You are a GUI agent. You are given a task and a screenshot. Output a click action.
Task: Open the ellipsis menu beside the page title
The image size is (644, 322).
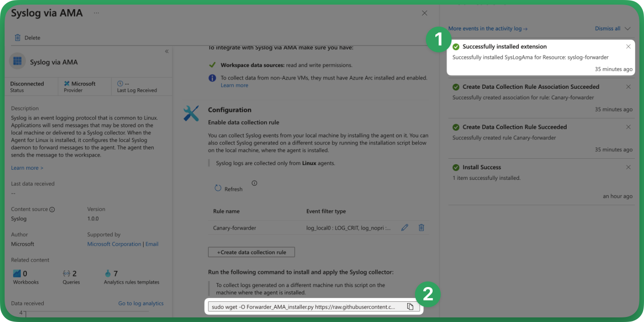[96, 13]
